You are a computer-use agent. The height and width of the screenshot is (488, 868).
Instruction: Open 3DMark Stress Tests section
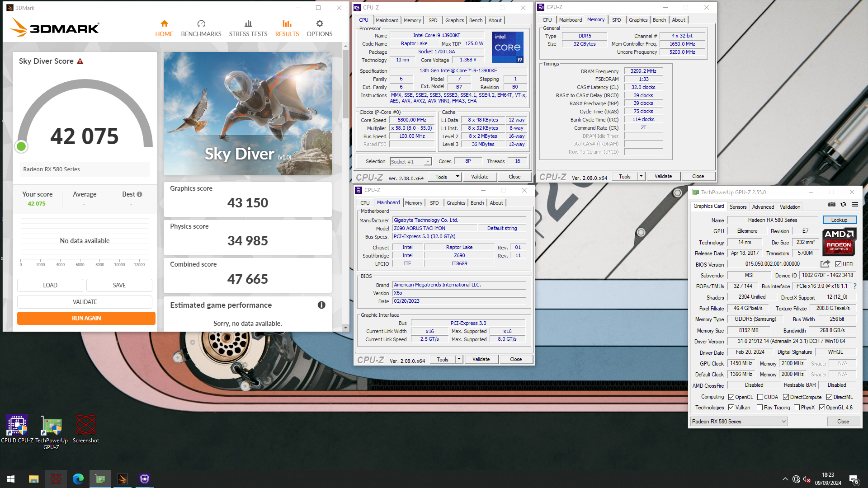coord(248,28)
